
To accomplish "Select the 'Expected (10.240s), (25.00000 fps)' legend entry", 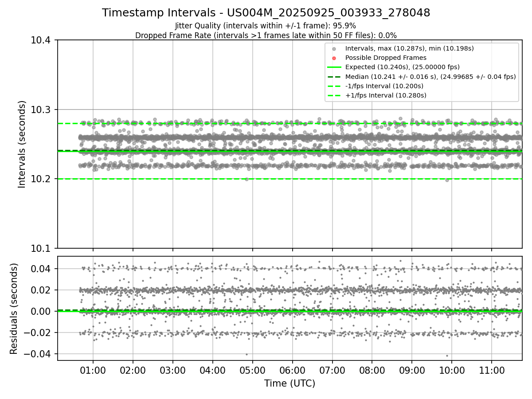I will (x=403, y=67).
